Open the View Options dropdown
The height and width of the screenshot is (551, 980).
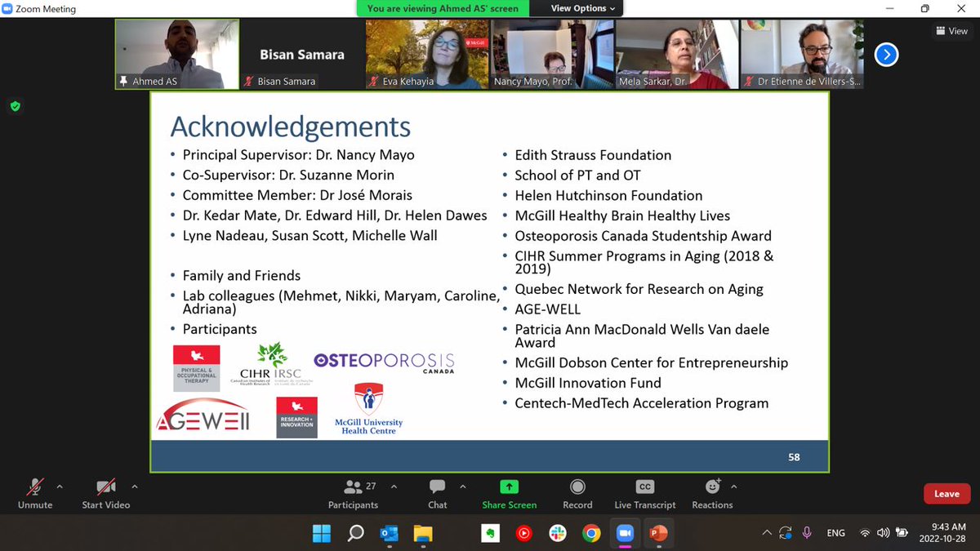click(x=582, y=8)
